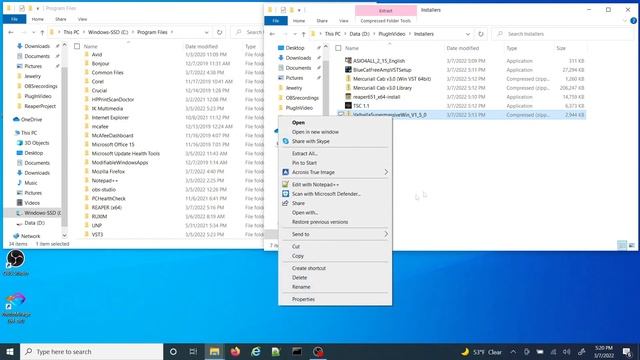Image resolution: width=640 pixels, height=360 pixels.
Task: Click PluginVideo breadcrumb in Installers address bar
Action: click(392, 34)
